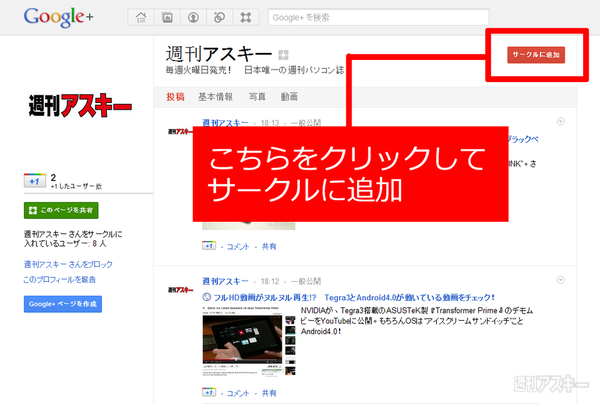The width and height of the screenshot is (600, 404).
Task: Open the Tegra3 tablet video thumbnail
Action: [243, 340]
